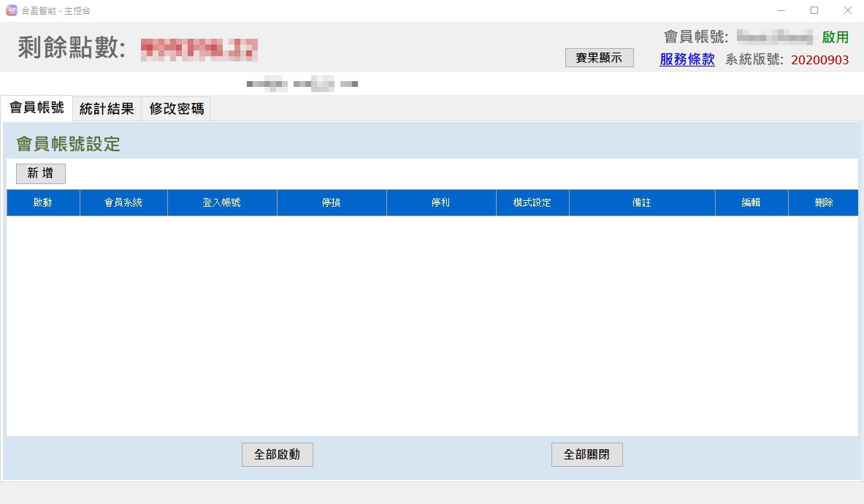This screenshot has width=864, height=504.
Task: Open the 服務條款 terms link
Action: (x=687, y=60)
